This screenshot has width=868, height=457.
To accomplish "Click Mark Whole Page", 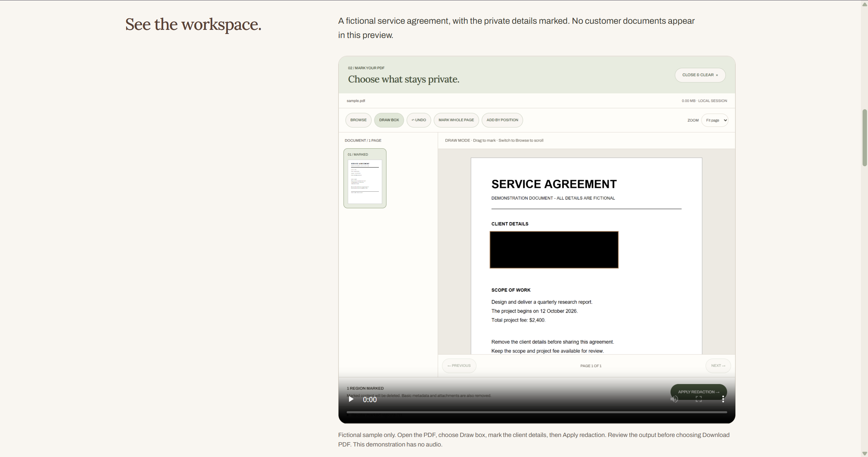I will (x=456, y=120).
